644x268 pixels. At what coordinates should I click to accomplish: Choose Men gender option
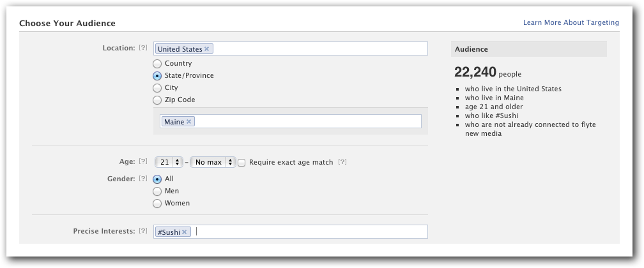point(157,191)
